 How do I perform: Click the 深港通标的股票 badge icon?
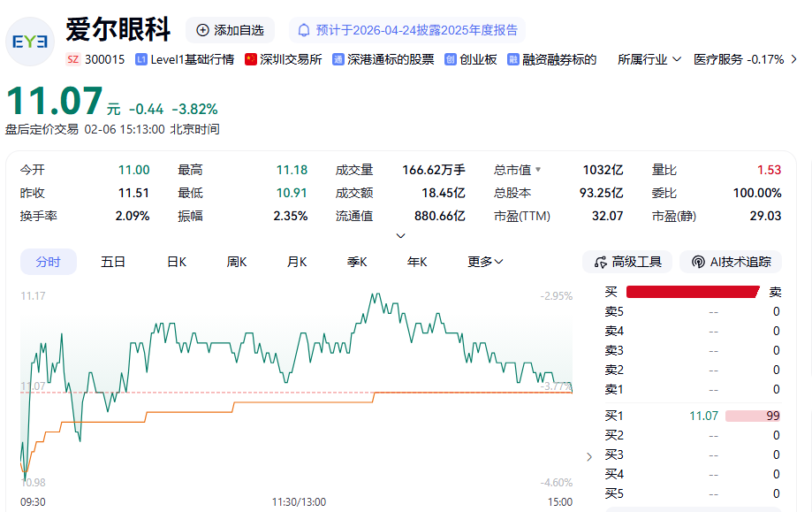pyautogui.click(x=338, y=59)
